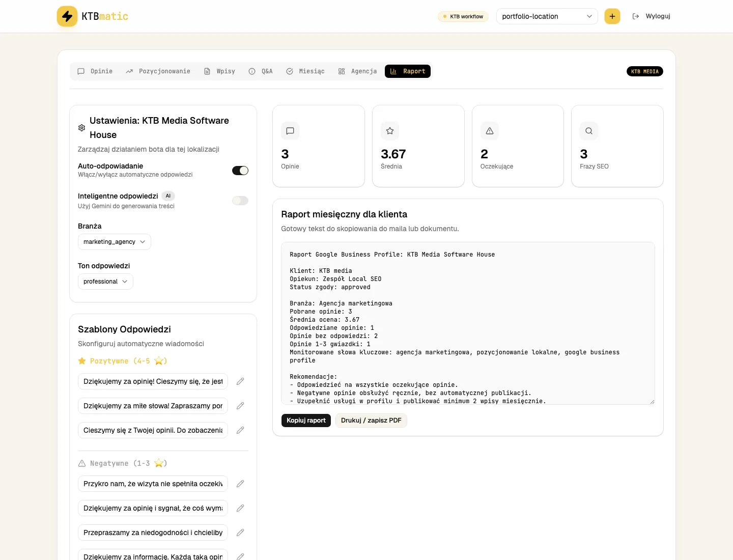Switch to the Opinie tab
733x560 pixels.
coord(95,71)
